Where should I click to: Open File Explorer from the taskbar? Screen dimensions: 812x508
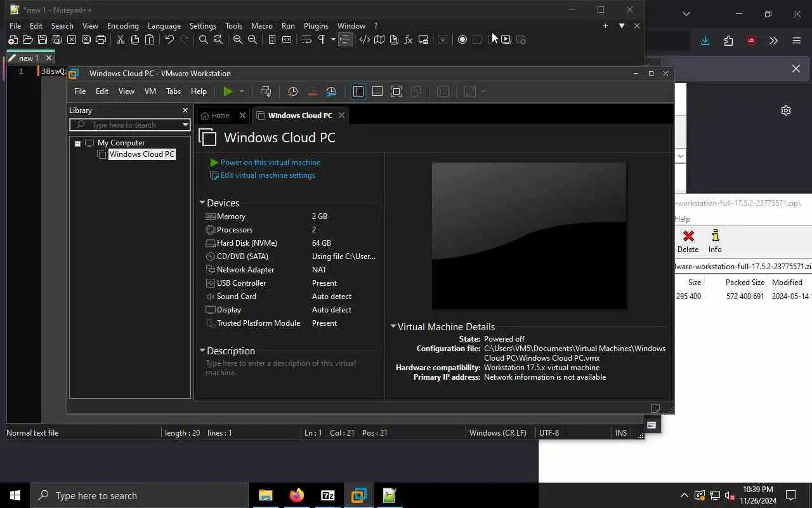pyautogui.click(x=266, y=495)
